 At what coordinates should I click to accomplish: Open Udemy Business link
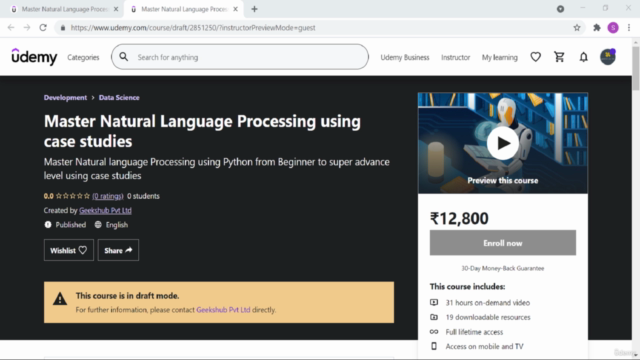pos(405,58)
